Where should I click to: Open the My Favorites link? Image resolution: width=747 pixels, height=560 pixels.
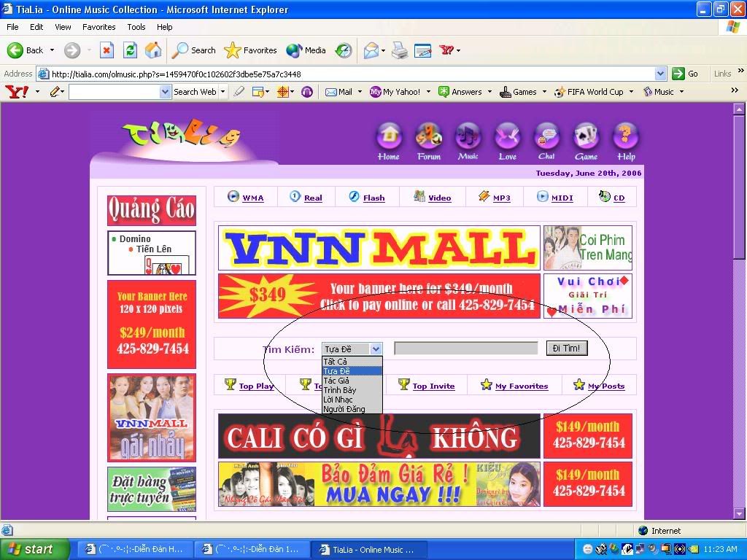coord(521,386)
